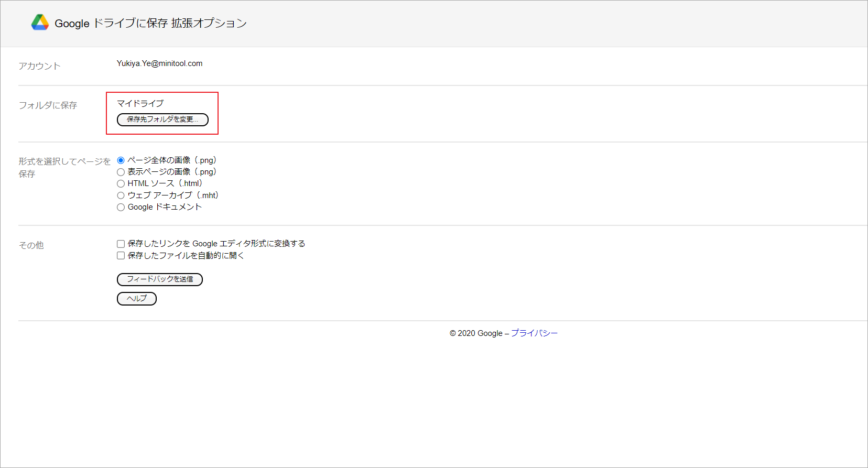Image resolution: width=868 pixels, height=468 pixels.
Task: Choose HTML ソース (.html) format
Action: (121, 183)
